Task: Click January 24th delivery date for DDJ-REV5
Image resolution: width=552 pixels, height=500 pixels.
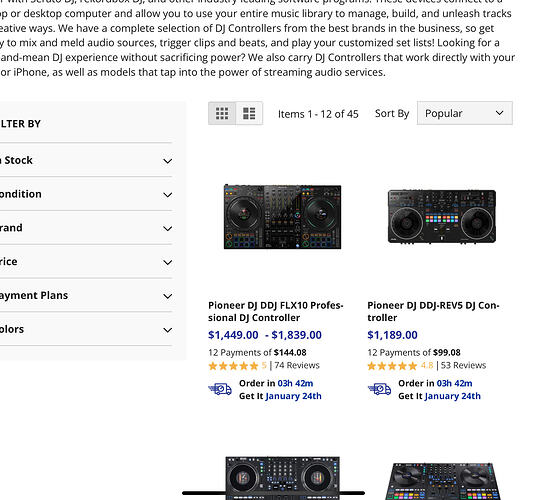Action: (453, 396)
